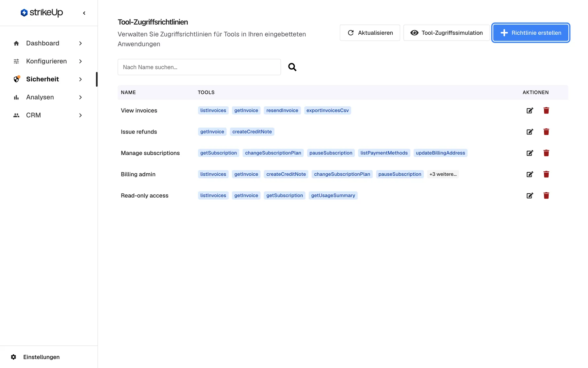Click the NAME column header
Image resolution: width=588 pixels, height=368 pixels.
[x=128, y=93]
